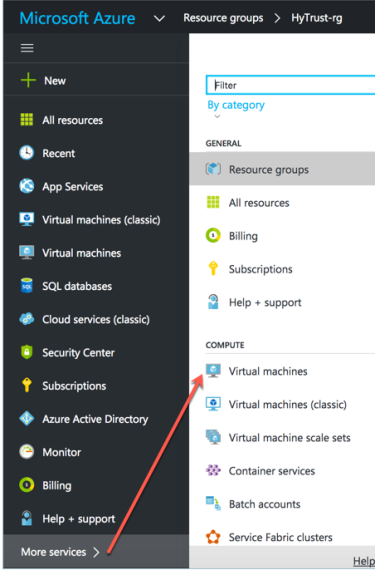
Task: Click the Azure Active Directory diamond icon
Action: 27,419
